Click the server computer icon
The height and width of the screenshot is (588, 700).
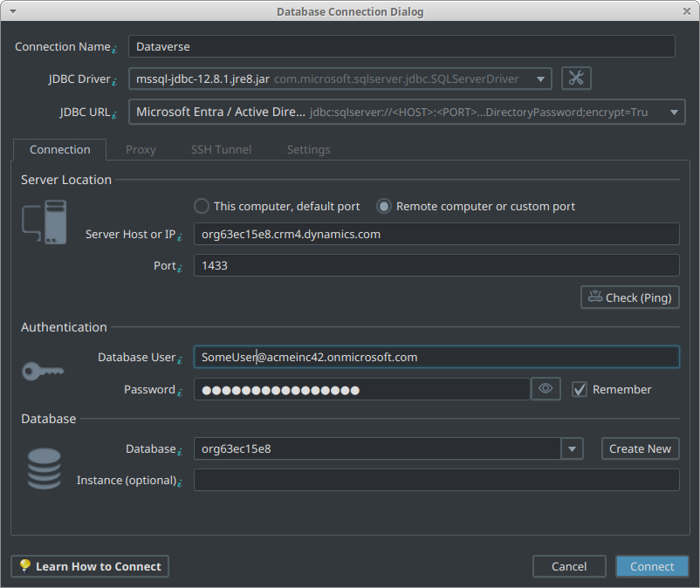(x=45, y=222)
